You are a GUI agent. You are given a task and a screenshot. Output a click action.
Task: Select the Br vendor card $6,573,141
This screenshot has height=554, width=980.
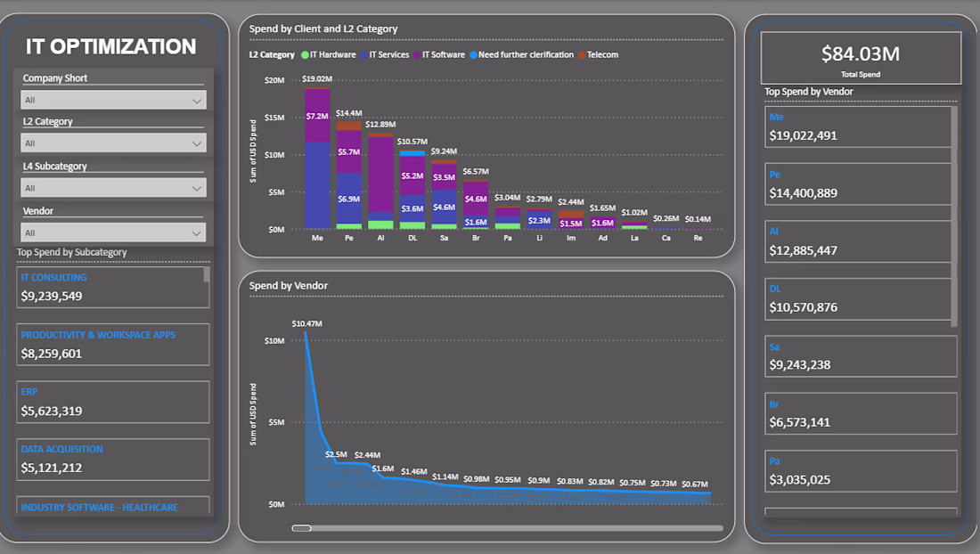point(861,413)
